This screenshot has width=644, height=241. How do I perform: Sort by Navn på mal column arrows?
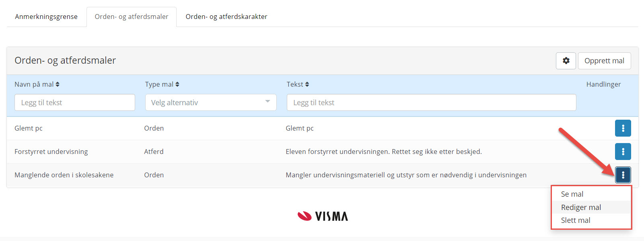point(58,84)
